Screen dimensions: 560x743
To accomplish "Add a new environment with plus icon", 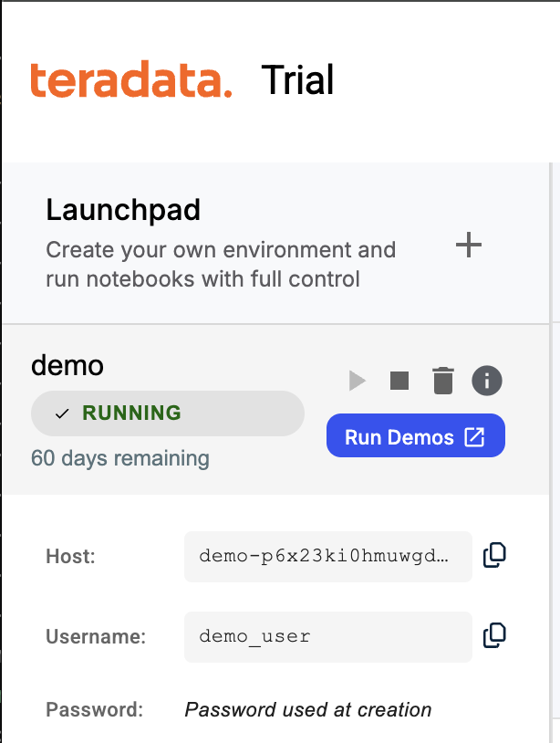I will [469, 245].
